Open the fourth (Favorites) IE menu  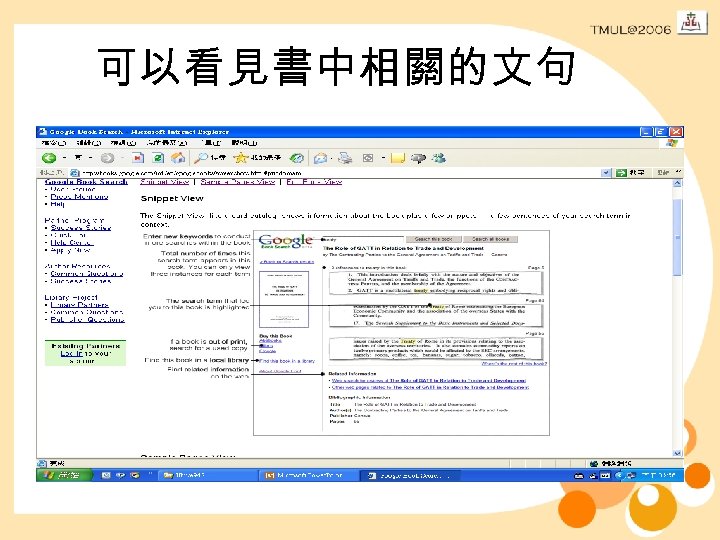pos(167,143)
